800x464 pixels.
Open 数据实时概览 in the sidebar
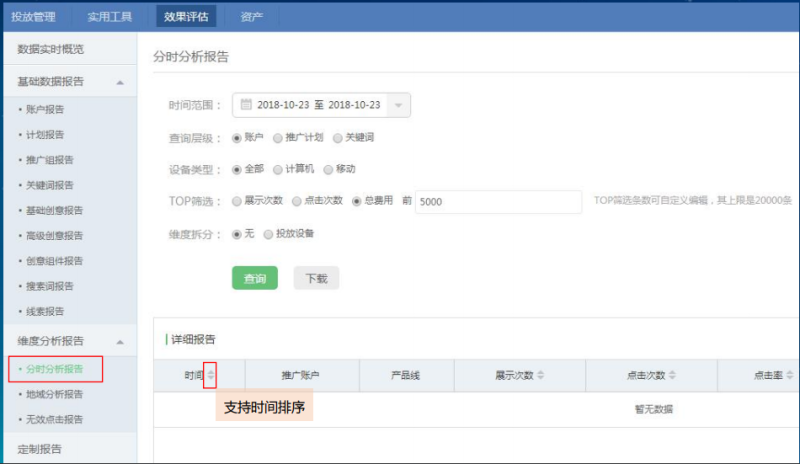pos(50,48)
